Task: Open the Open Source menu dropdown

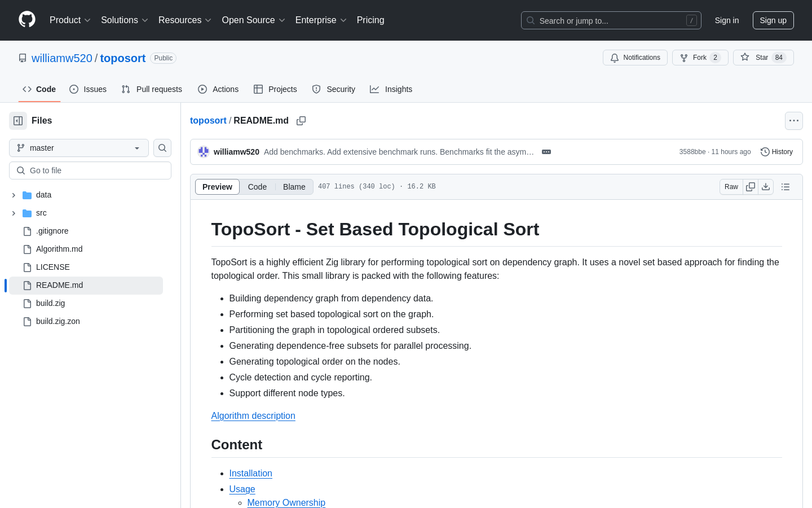Action: [x=254, y=20]
